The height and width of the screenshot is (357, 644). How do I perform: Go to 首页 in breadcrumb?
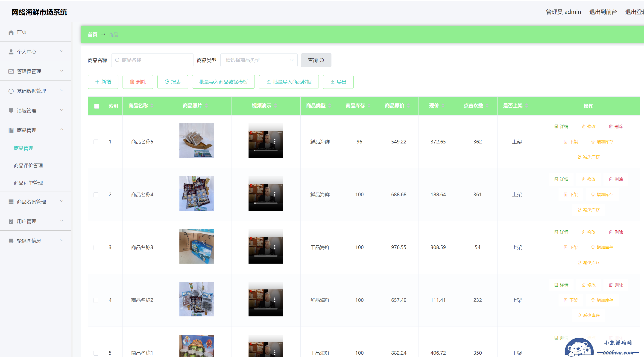point(93,35)
